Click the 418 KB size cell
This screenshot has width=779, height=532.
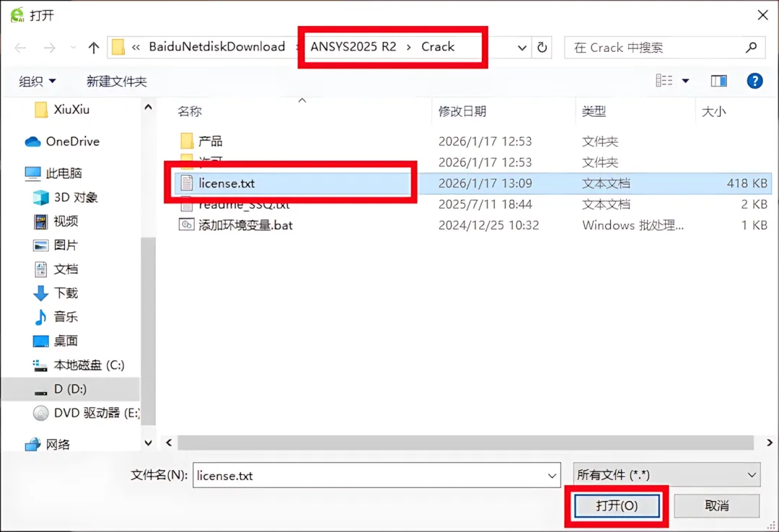(x=747, y=183)
